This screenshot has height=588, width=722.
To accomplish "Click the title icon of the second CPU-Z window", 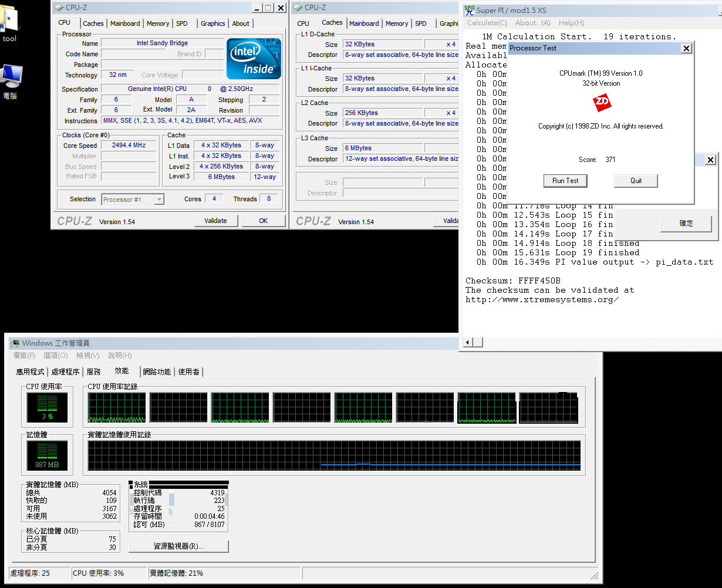I will pyautogui.click(x=298, y=8).
